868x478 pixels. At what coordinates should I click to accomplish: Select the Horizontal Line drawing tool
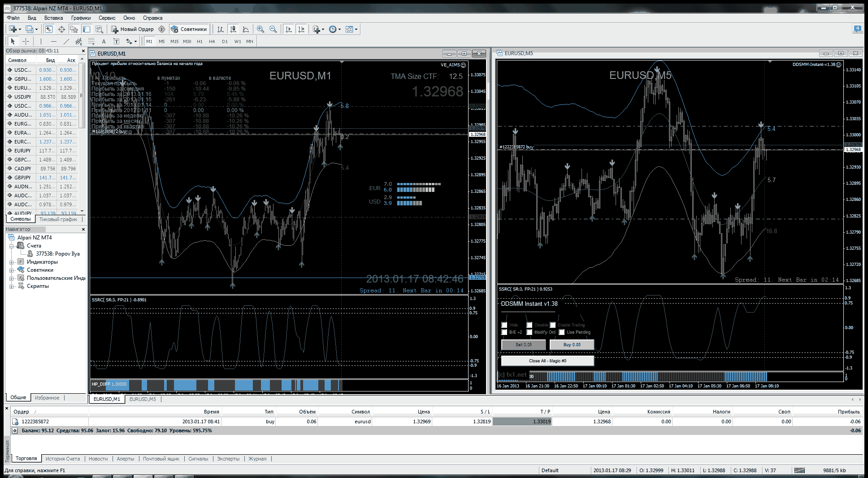53,41
